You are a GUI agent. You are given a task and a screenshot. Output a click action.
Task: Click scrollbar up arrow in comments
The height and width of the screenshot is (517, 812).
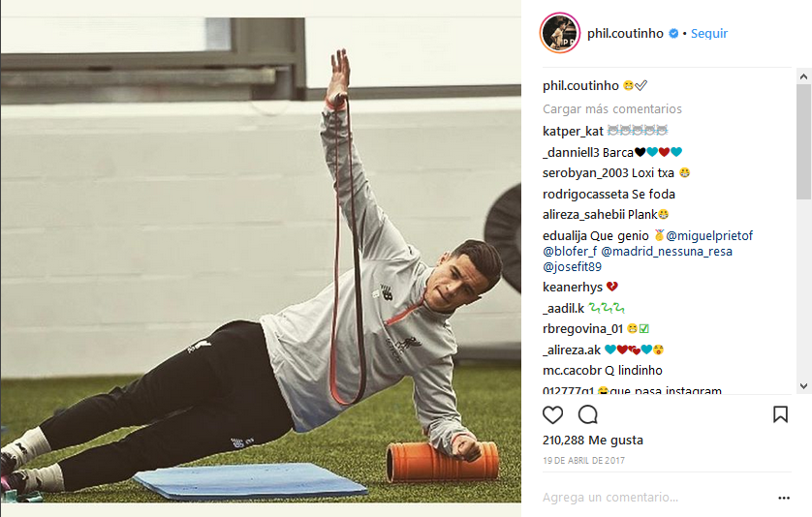point(803,76)
